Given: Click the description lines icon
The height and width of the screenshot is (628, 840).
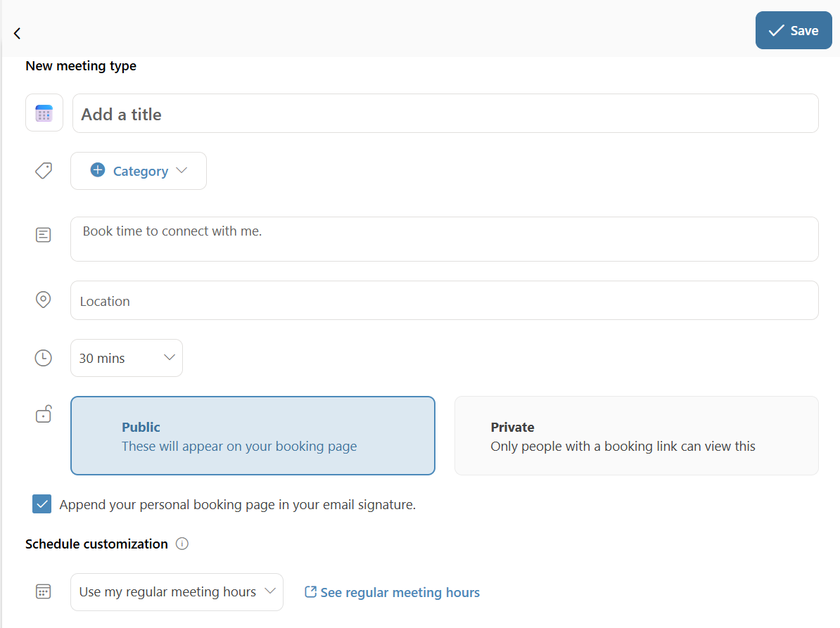Looking at the screenshot, I should (44, 235).
